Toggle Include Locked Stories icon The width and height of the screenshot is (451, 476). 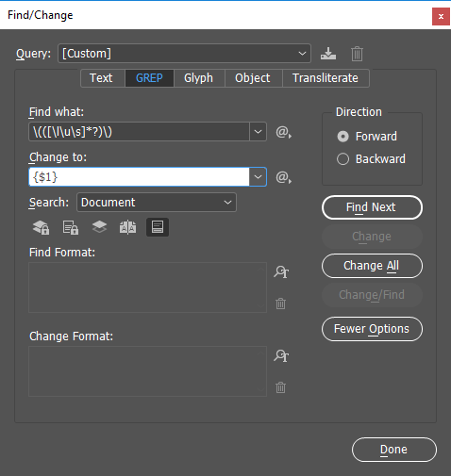(70, 227)
